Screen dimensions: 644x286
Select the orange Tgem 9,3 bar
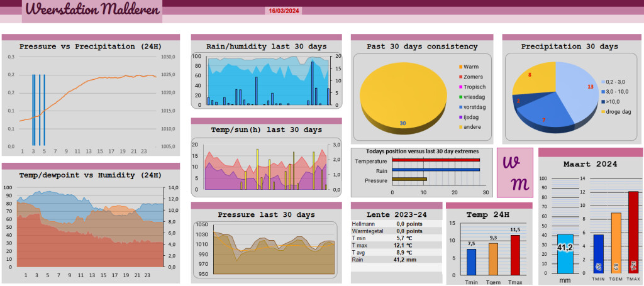493,260
